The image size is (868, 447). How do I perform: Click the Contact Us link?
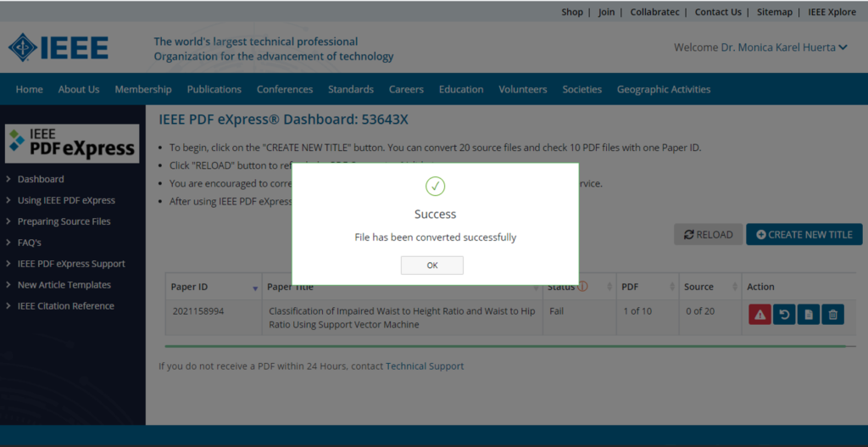coord(718,12)
